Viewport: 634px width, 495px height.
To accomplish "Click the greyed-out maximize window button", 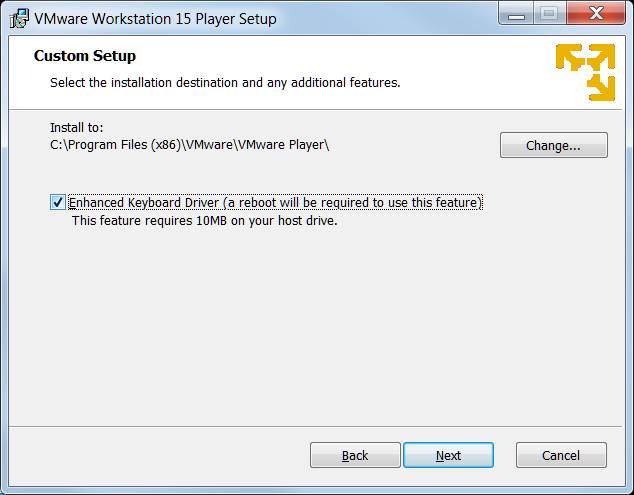I will (x=549, y=14).
